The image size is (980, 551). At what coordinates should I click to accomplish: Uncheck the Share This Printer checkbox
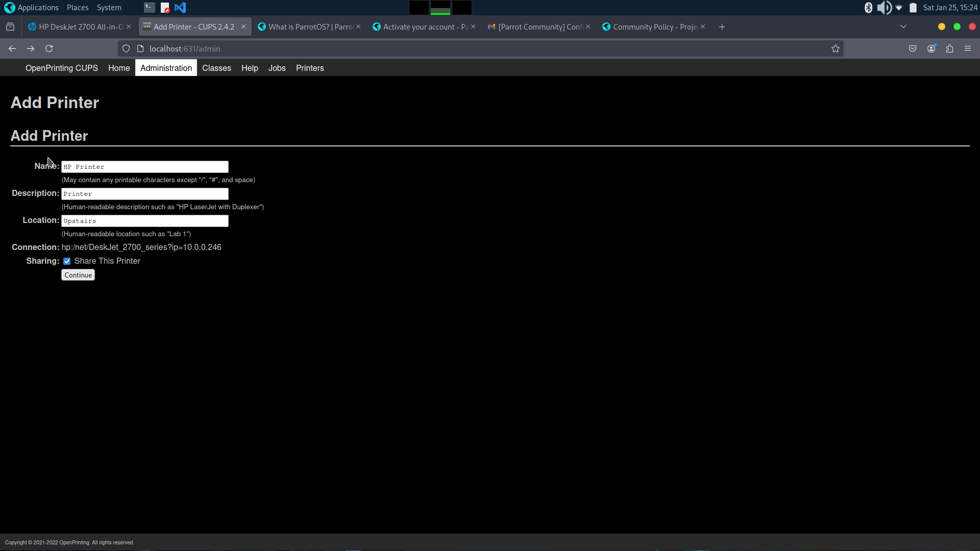click(x=67, y=261)
